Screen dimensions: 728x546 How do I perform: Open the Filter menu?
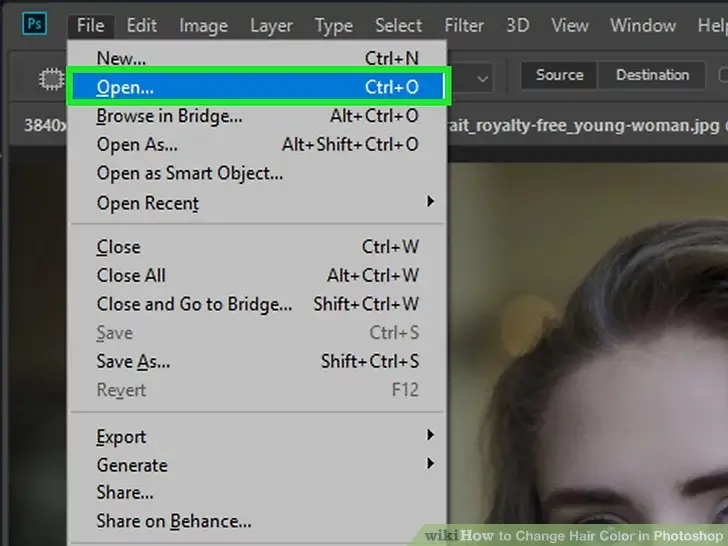pyautogui.click(x=464, y=25)
